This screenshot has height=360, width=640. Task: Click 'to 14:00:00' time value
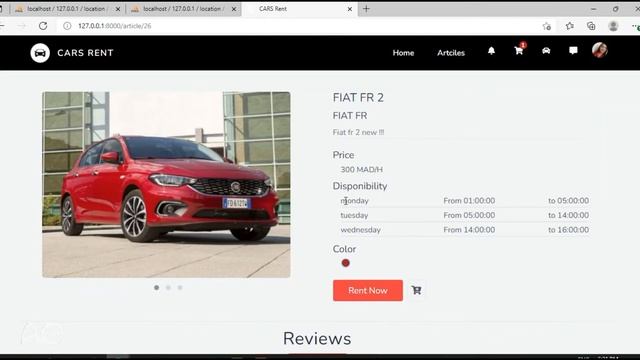(569, 215)
